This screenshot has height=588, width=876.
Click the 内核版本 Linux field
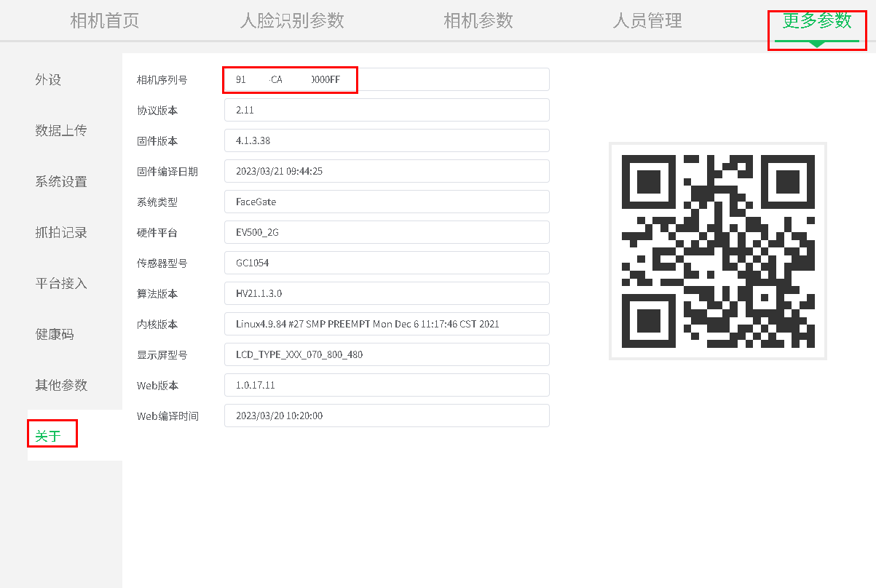[x=387, y=324]
